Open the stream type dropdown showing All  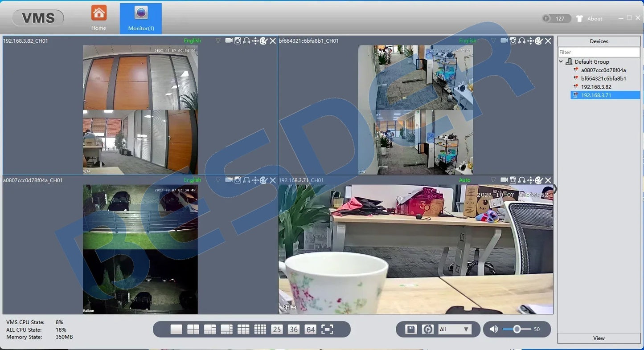point(455,329)
